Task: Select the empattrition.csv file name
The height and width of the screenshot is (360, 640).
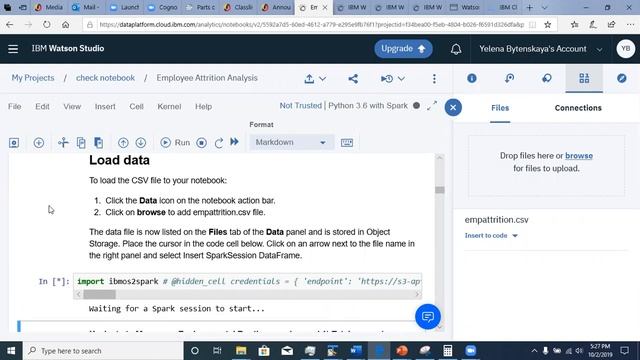Action: point(496,220)
